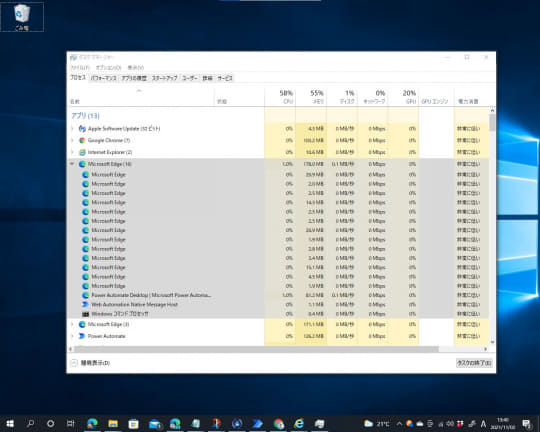The image size is (540, 432).
Task: Expand the Internet Explorer (2) group
Action: (72, 152)
